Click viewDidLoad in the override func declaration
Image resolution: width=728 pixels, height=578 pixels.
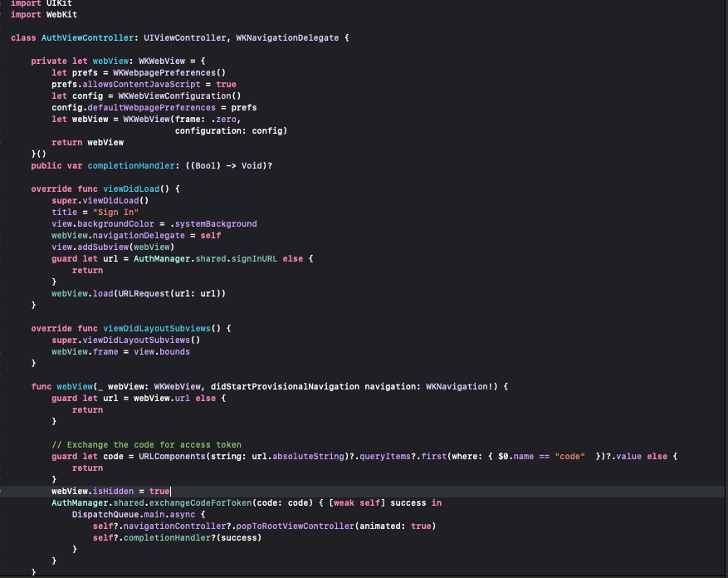tap(131, 189)
